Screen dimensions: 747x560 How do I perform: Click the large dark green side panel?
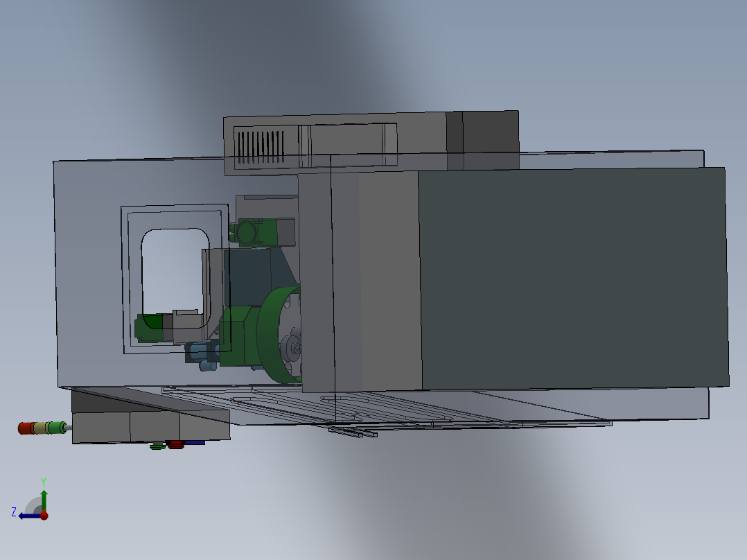coord(568,277)
